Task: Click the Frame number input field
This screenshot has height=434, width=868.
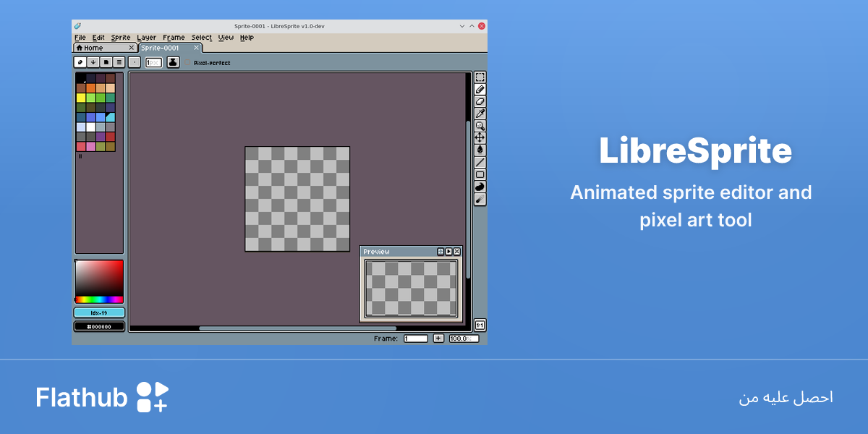Action: click(416, 339)
